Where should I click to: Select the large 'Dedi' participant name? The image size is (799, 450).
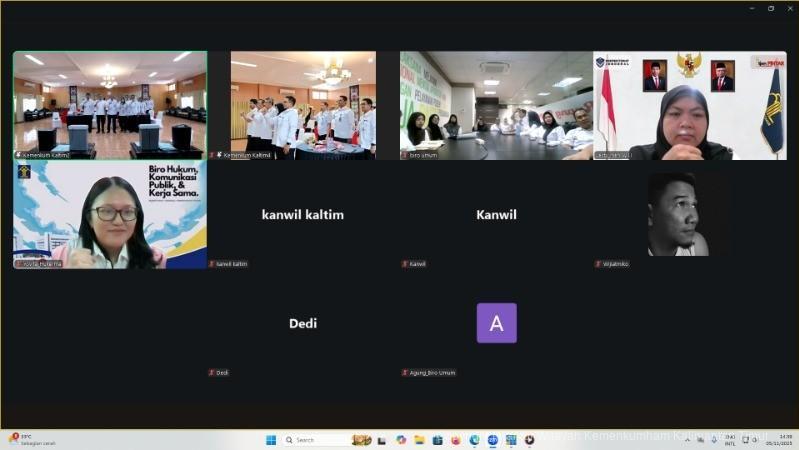tap(303, 323)
